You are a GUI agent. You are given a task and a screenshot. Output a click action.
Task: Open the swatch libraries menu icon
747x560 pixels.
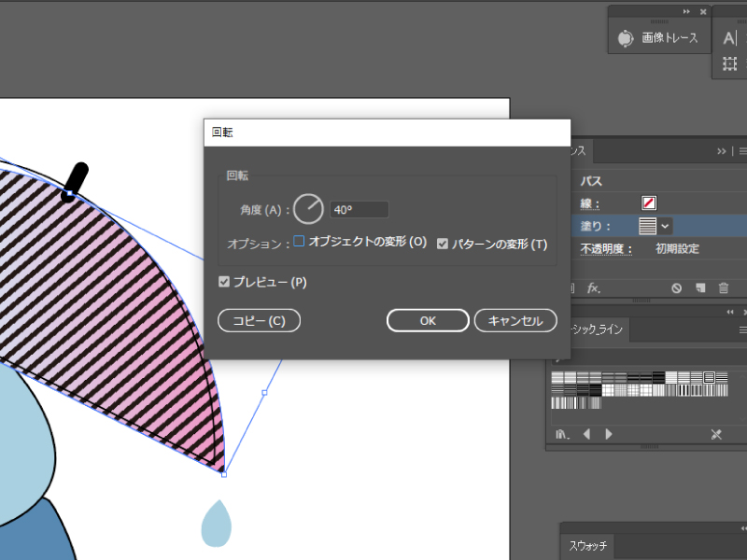point(561,434)
